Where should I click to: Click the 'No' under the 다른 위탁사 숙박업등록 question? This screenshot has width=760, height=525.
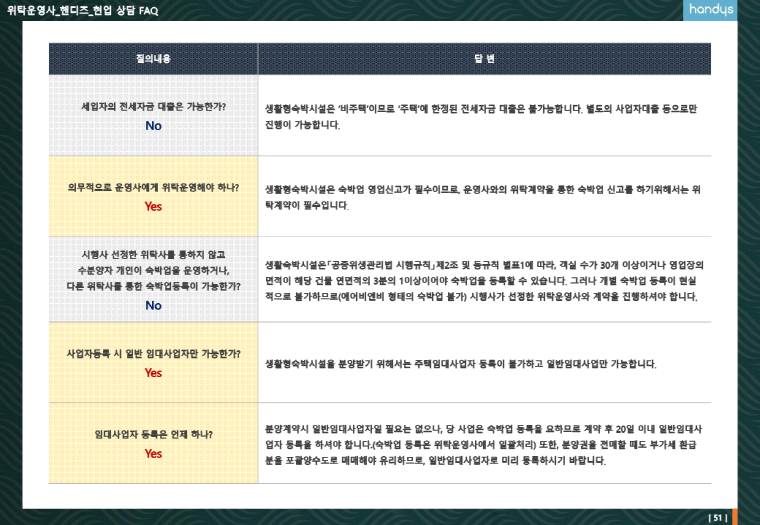(153, 306)
